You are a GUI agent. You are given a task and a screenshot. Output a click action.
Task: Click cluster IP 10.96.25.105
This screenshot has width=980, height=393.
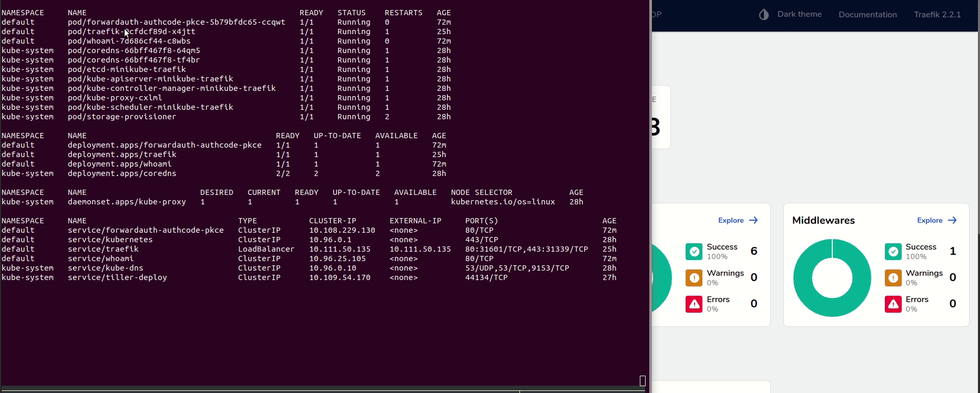coord(338,258)
